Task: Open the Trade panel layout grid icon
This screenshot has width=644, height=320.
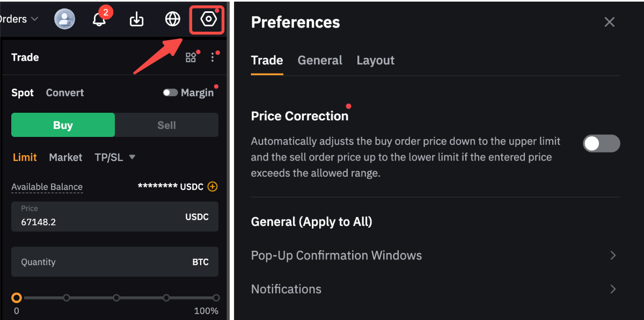Action: (x=191, y=57)
